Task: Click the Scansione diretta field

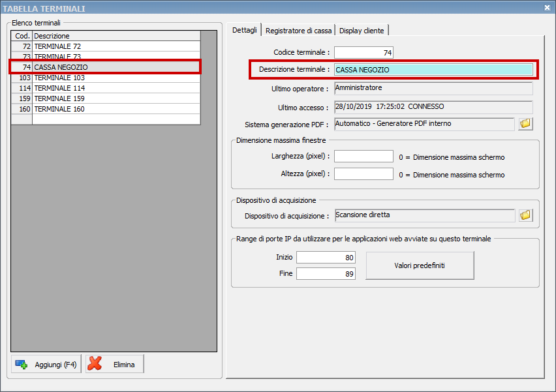Action: click(425, 215)
